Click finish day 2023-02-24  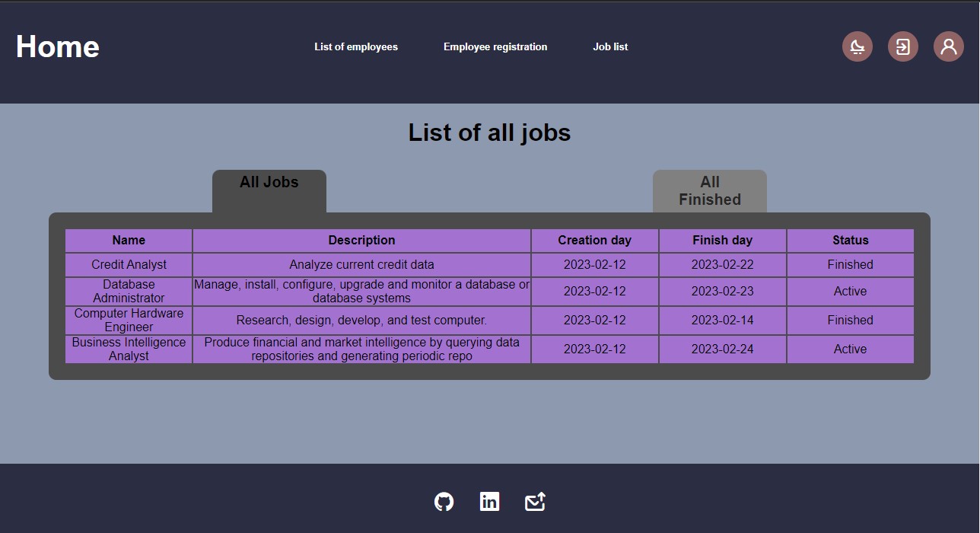[722, 349]
